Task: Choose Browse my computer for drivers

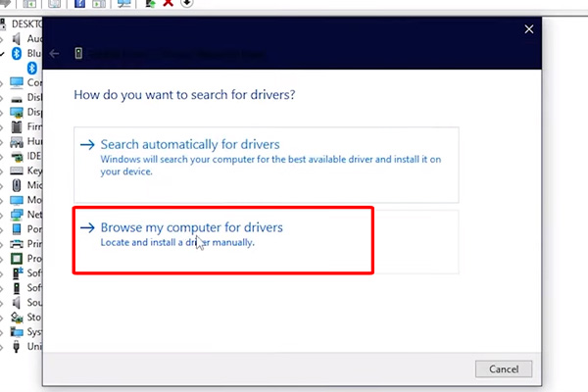Action: pos(267,242)
